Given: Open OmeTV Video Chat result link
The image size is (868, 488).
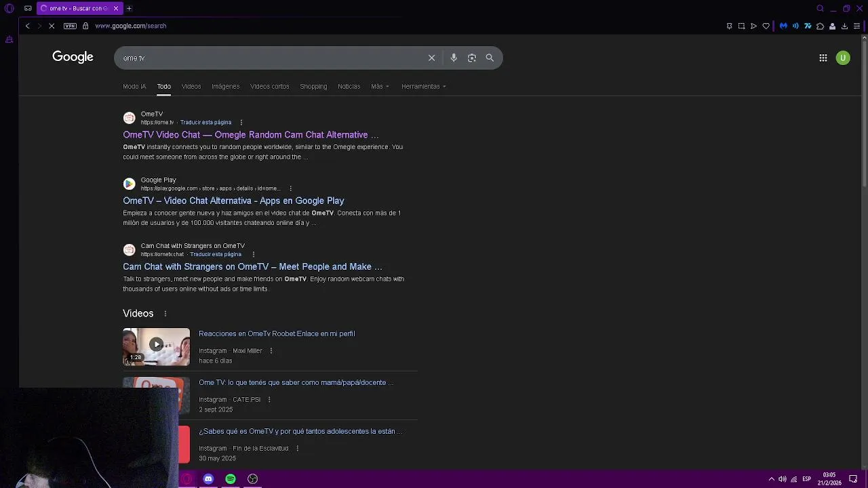Looking at the screenshot, I should pos(251,135).
